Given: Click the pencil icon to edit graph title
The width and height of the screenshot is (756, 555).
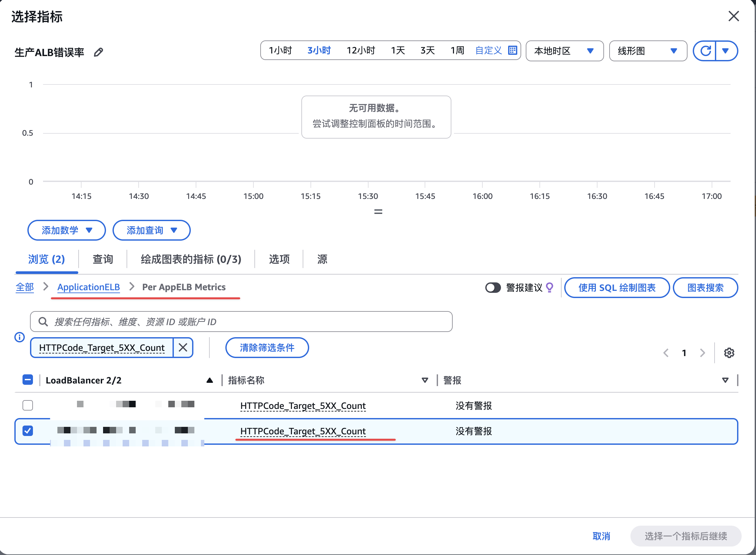Looking at the screenshot, I should point(98,52).
